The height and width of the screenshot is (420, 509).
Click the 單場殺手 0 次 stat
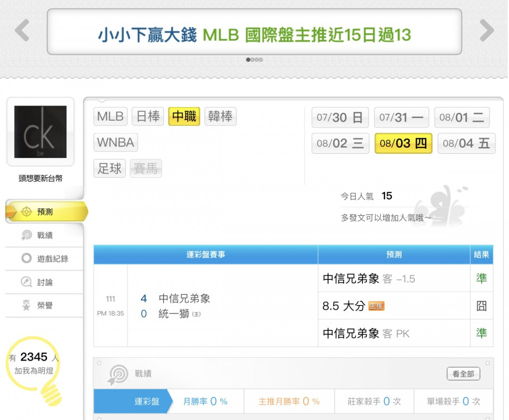tap(453, 402)
